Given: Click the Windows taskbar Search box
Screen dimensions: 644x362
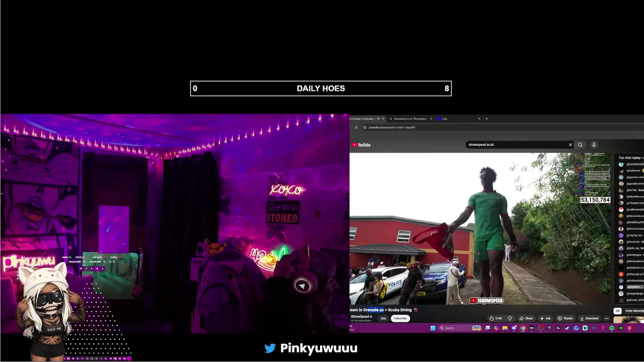Looking at the screenshot, I should coord(460,328).
